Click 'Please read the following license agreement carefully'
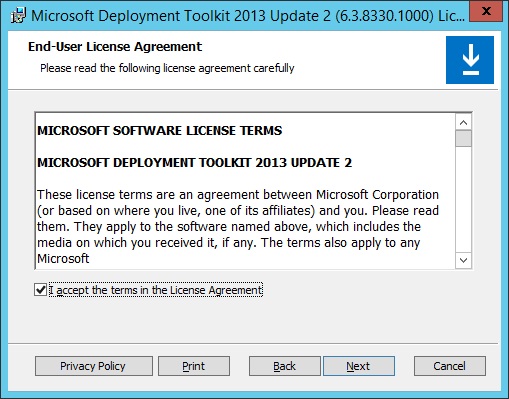 point(167,68)
